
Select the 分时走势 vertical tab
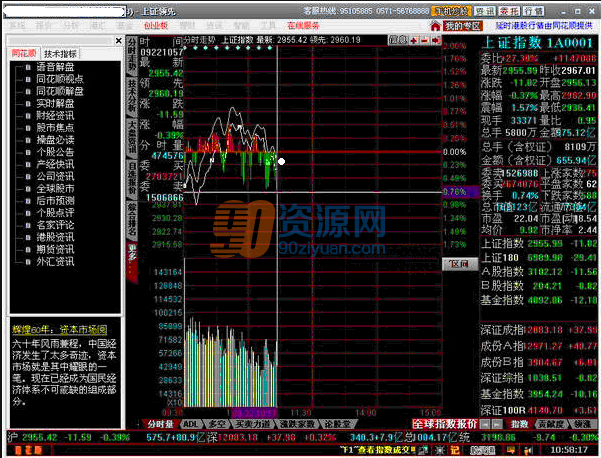[x=132, y=56]
